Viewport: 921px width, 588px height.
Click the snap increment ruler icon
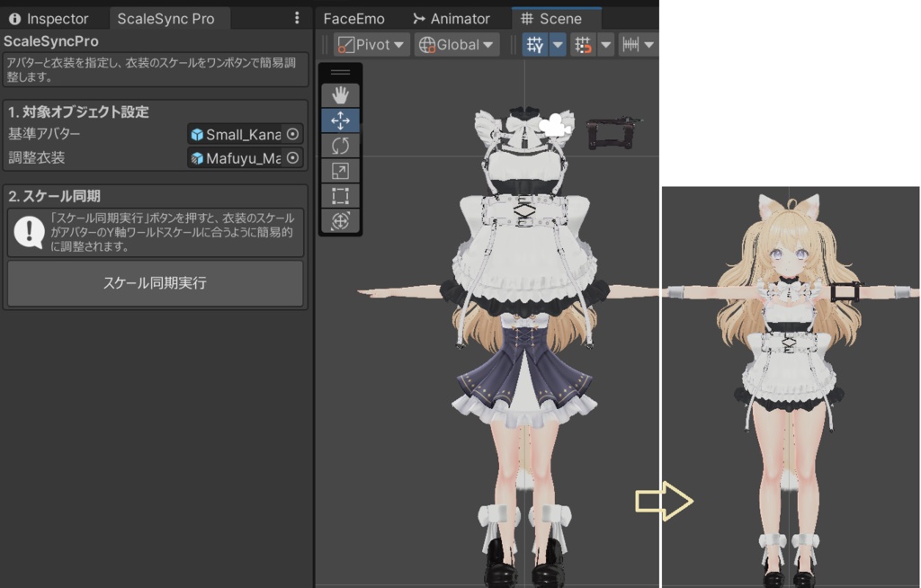pos(630,45)
